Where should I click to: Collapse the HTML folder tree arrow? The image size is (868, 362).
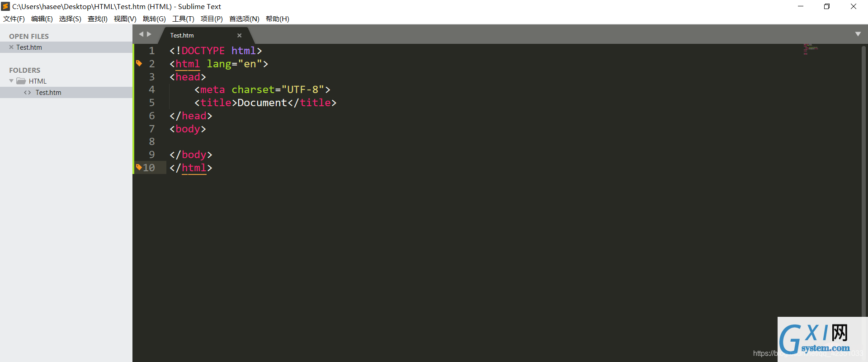tap(11, 81)
